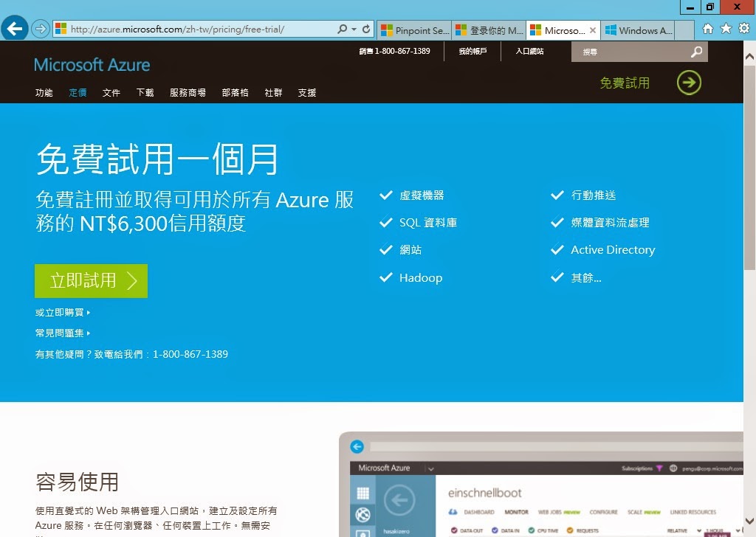
Task: Open the 定價 navigation menu
Action: point(78,92)
